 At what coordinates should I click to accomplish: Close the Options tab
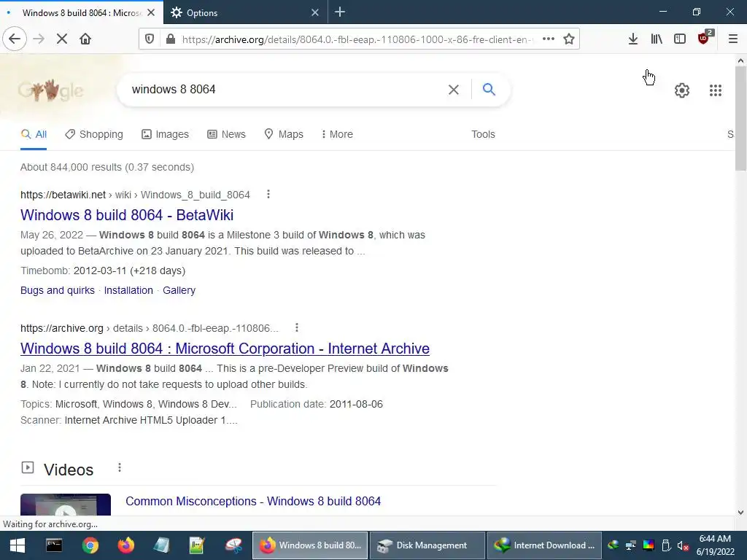[x=315, y=12]
